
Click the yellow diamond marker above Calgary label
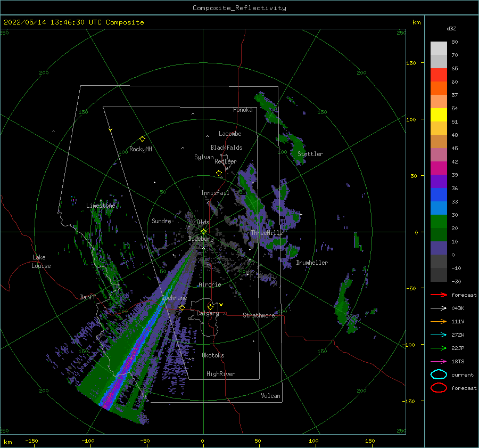tap(210, 307)
